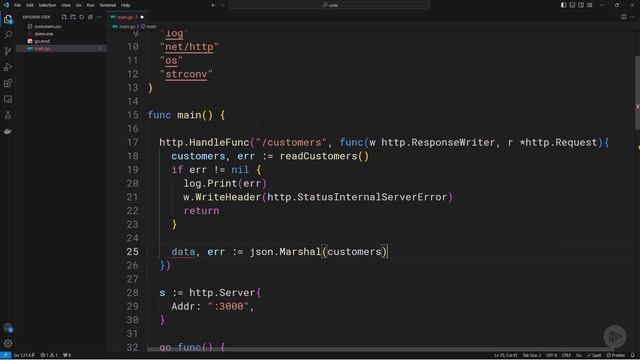This screenshot has height=360, width=640.
Task: Open errors and warnings in status bar
Action: (49, 355)
